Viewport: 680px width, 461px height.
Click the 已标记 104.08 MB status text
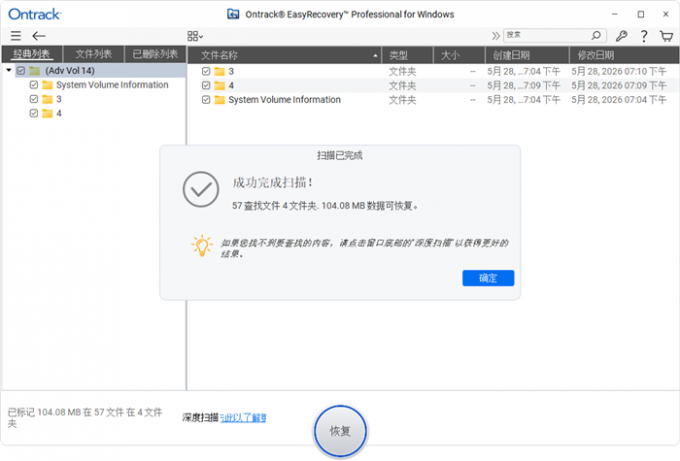(85, 417)
